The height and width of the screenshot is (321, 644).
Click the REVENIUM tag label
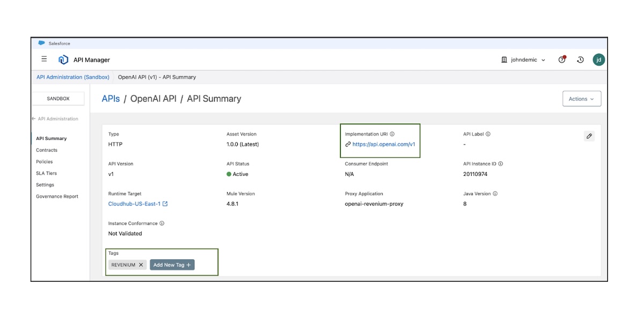coord(123,265)
